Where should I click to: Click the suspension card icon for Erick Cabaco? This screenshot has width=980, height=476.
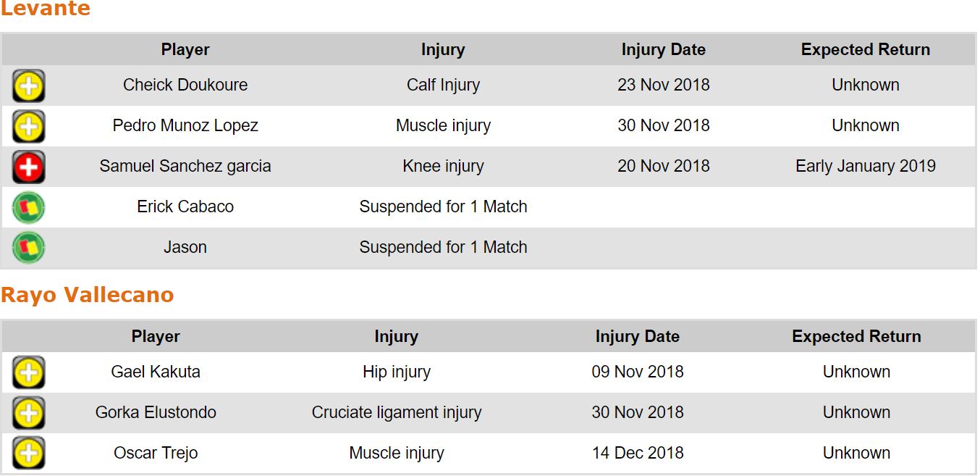click(x=28, y=207)
